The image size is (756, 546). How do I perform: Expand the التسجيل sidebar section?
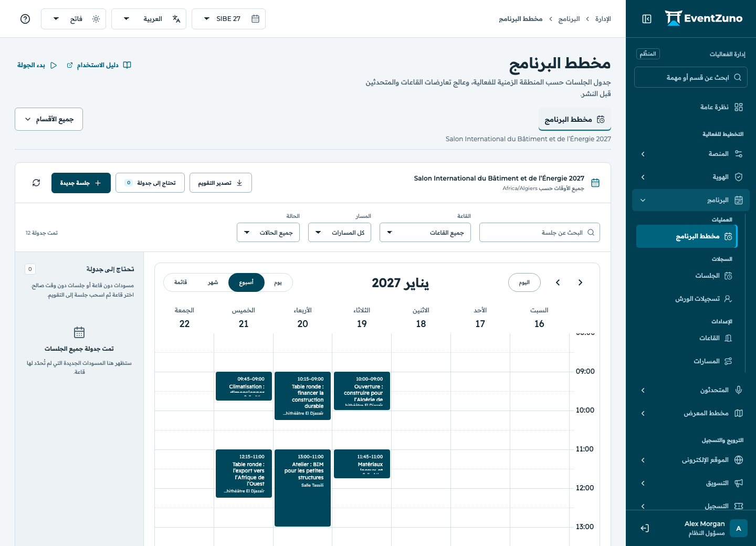tap(691, 506)
